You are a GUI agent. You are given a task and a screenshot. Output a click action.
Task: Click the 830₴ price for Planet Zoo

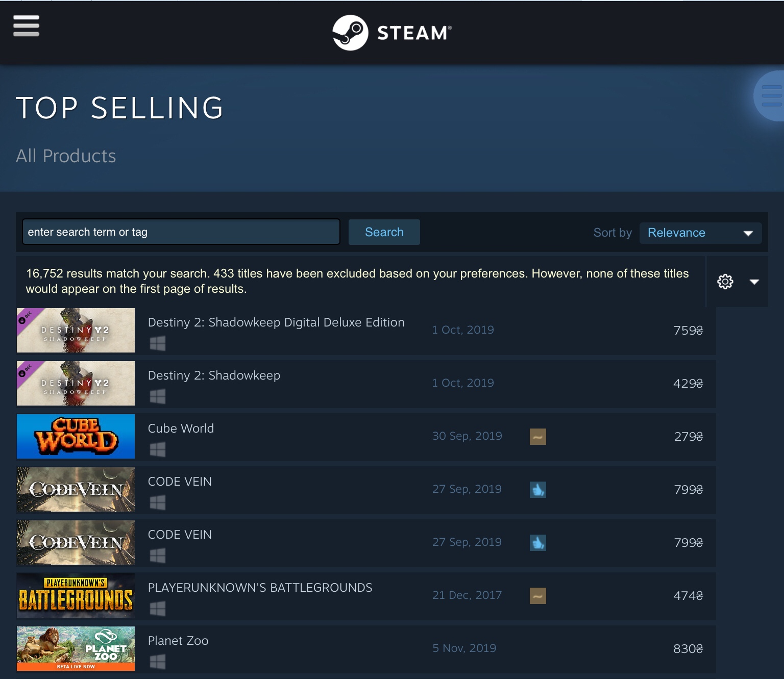tap(688, 649)
